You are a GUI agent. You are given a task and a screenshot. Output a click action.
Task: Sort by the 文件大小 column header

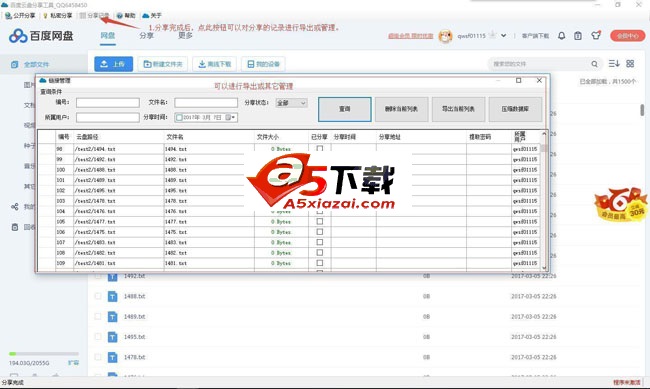[x=281, y=137]
